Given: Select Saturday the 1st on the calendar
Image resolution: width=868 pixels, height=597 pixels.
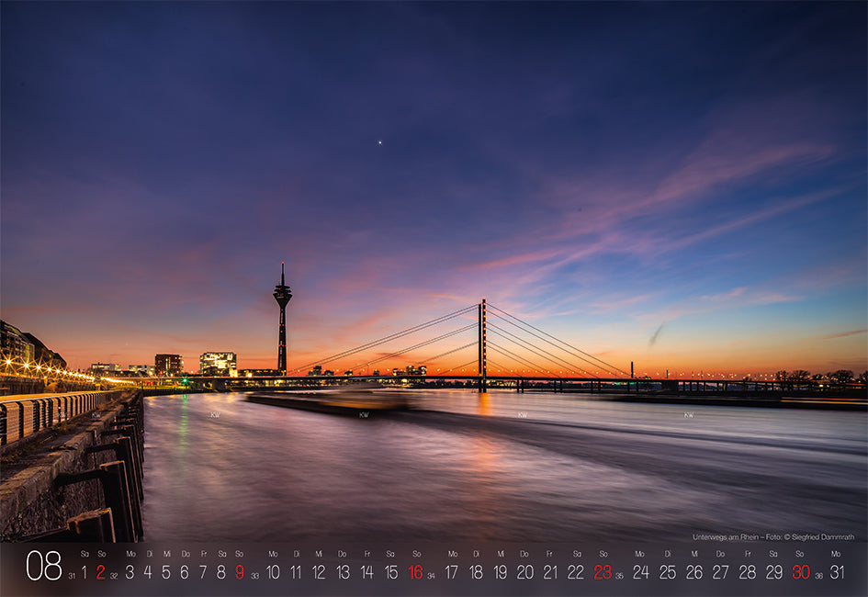Looking at the screenshot, I should (x=84, y=572).
